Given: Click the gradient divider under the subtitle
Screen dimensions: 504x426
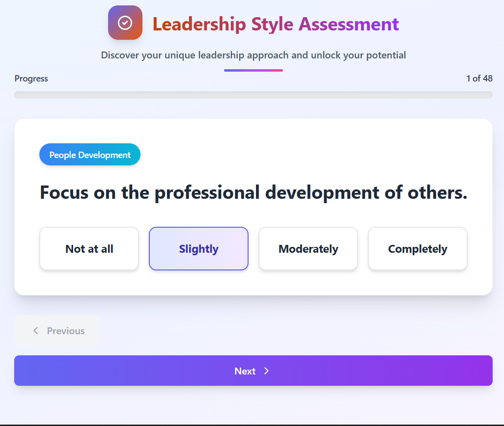Looking at the screenshot, I should tap(253, 70).
